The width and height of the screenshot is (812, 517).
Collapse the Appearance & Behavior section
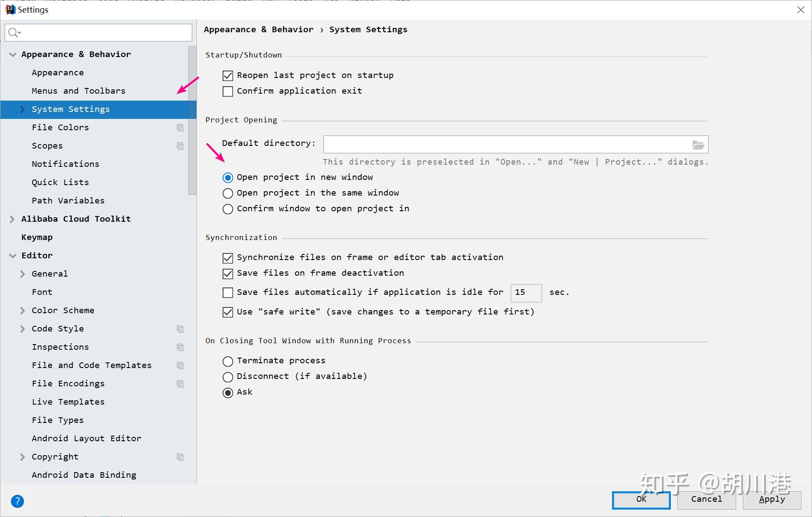[13, 54]
